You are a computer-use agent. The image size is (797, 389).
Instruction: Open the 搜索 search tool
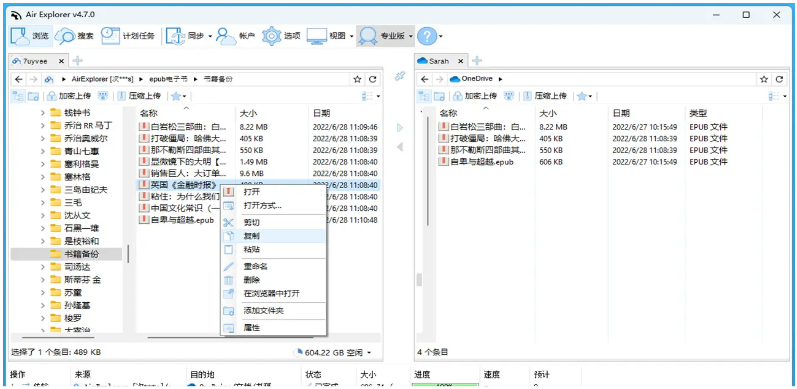(74, 36)
